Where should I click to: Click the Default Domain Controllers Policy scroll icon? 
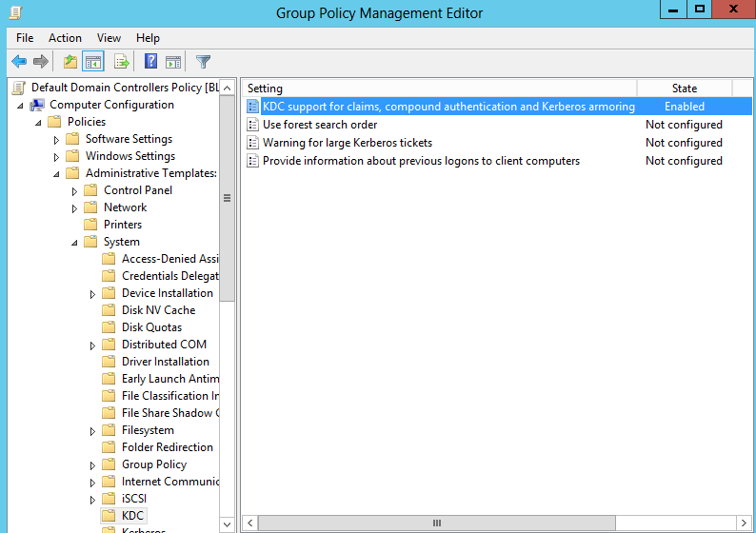point(19,88)
